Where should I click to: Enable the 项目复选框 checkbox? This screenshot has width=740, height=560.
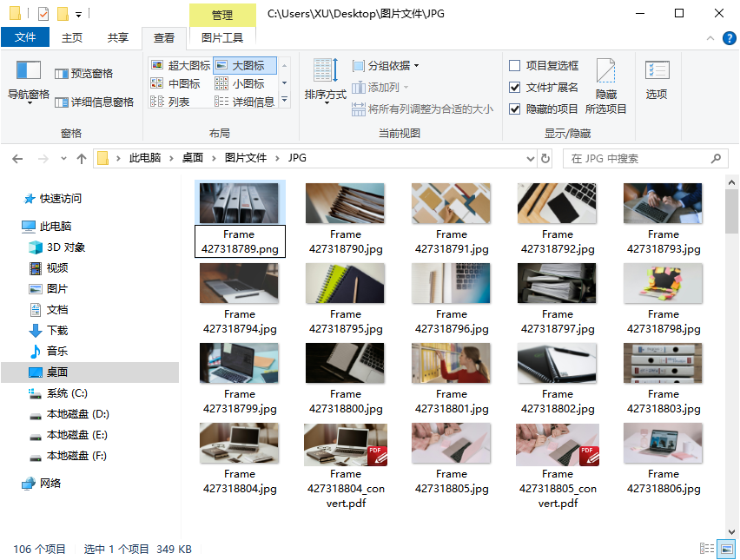tap(513, 66)
